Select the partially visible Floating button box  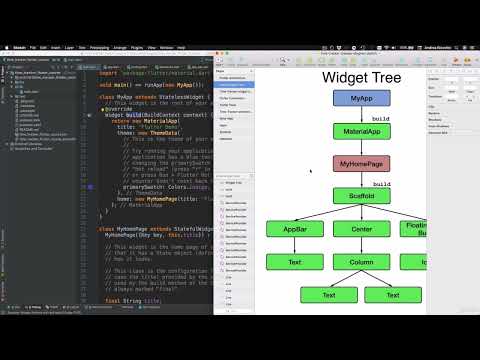(413, 229)
